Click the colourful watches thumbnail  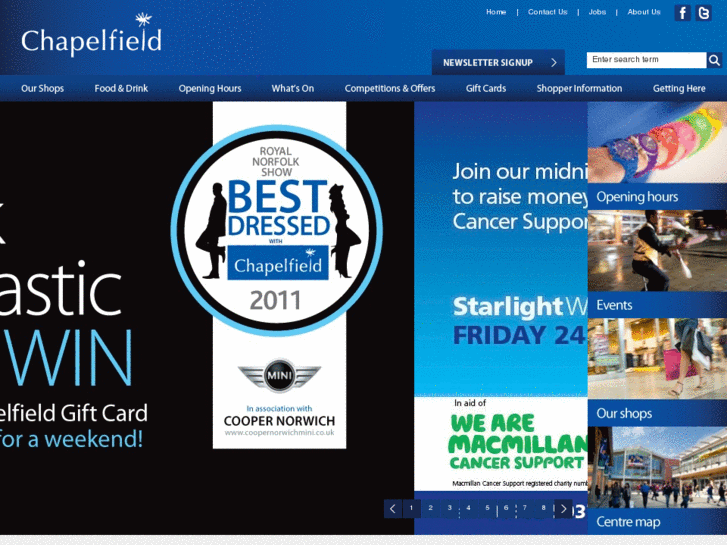point(657,142)
